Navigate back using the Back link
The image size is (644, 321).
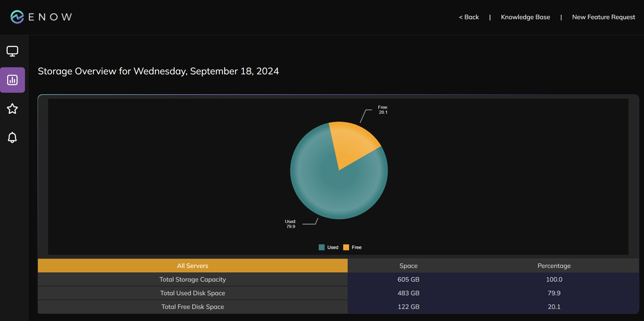[x=468, y=16]
